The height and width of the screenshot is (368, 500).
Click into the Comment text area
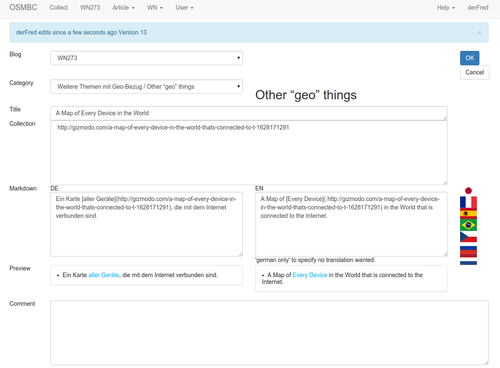269,333
